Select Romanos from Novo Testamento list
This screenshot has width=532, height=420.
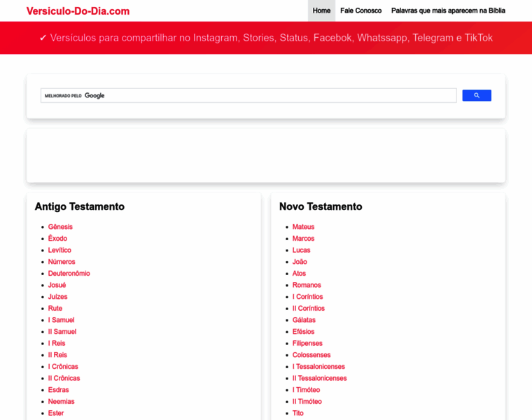coord(307,285)
